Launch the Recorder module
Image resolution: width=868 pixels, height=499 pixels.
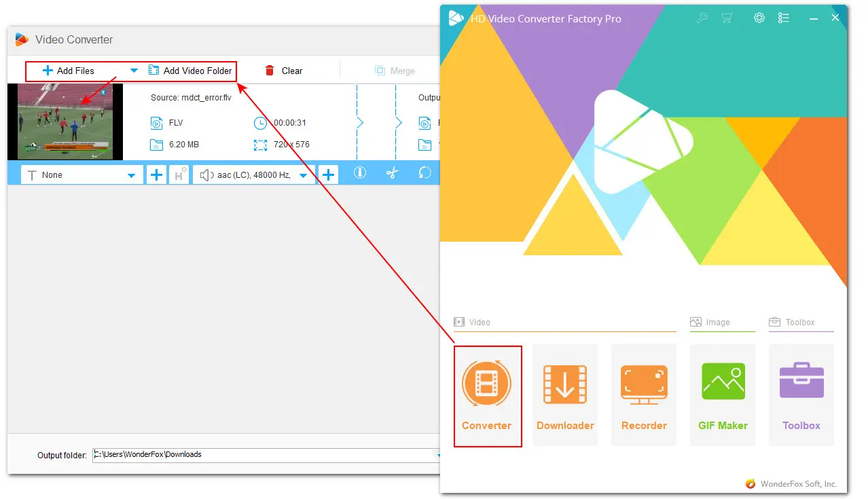point(644,394)
